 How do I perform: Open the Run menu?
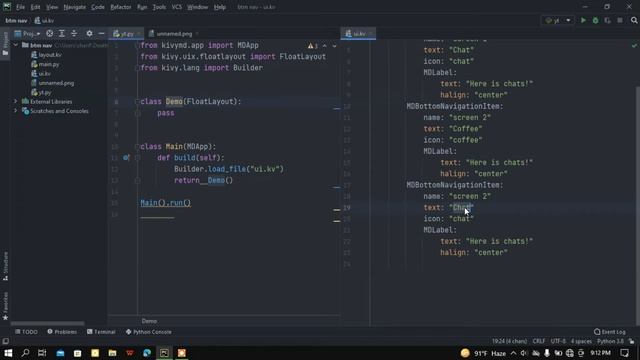(142, 7)
